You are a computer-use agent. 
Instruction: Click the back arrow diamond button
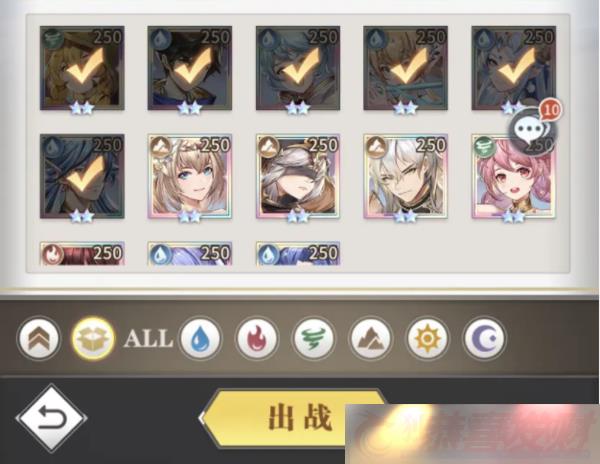[51, 418]
